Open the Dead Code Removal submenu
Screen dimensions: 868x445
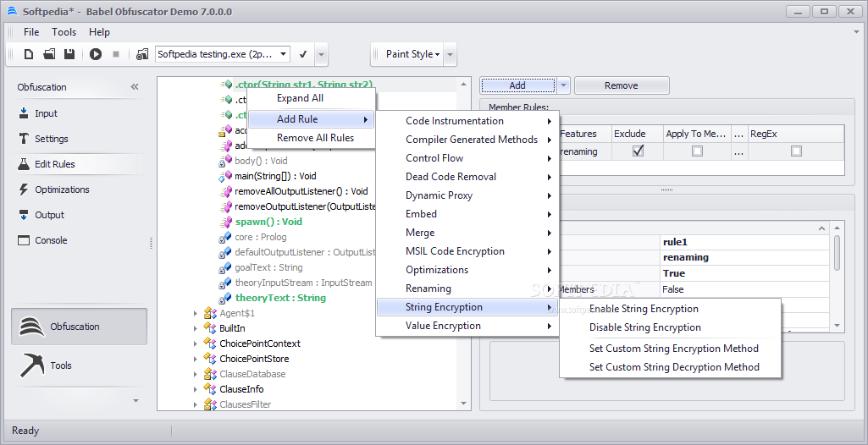pyautogui.click(x=467, y=177)
